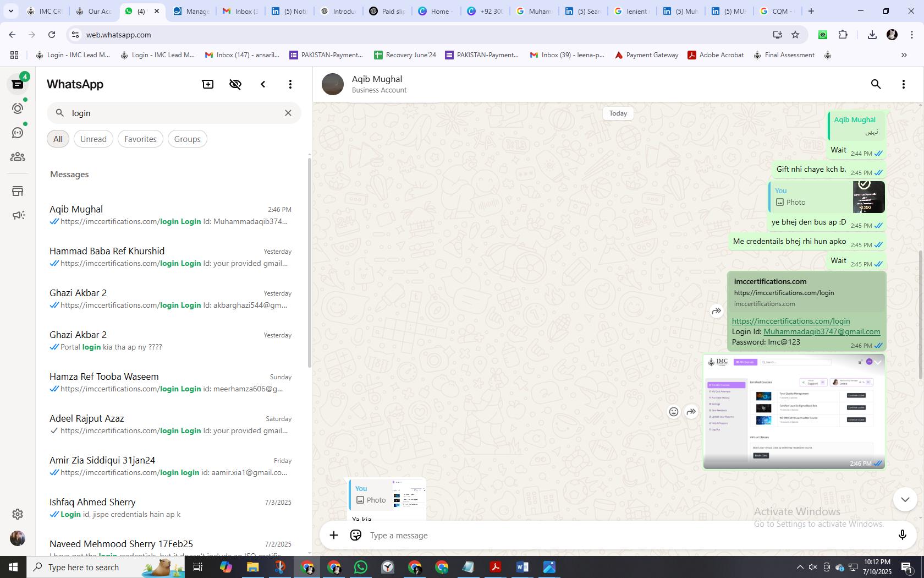Search within the Aqib Mughal chat

[x=876, y=84]
